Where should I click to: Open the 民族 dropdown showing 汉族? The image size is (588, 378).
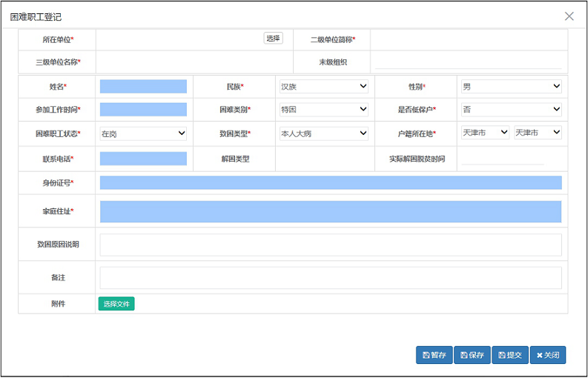[323, 87]
